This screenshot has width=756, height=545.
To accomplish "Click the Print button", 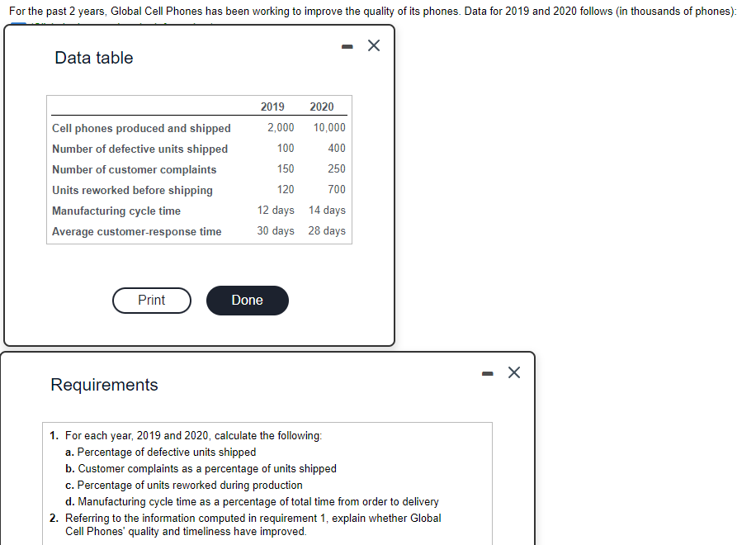I will [152, 300].
